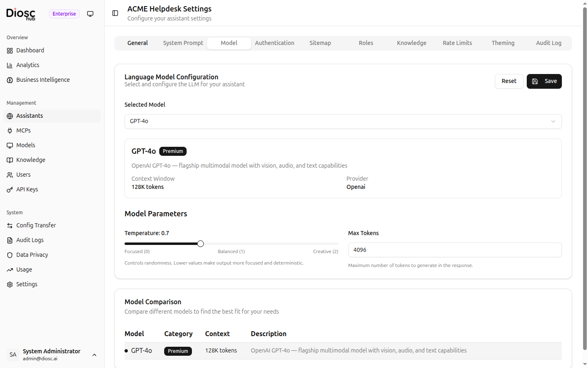Viewport: 588px width, 368px height.
Task: Click the Config Transfer arrows icon
Action: tap(10, 226)
